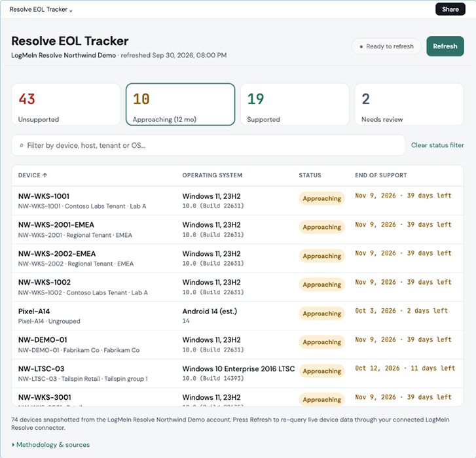The width and height of the screenshot is (476, 458).
Task: Select the 10 Approaching (12 mo) card
Action: pos(180,104)
